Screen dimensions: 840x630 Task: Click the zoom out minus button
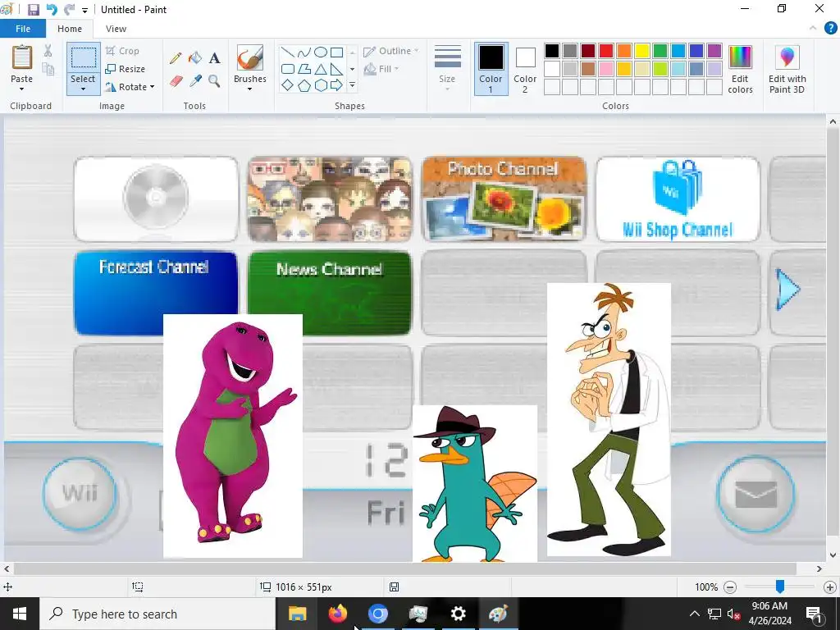(x=729, y=587)
